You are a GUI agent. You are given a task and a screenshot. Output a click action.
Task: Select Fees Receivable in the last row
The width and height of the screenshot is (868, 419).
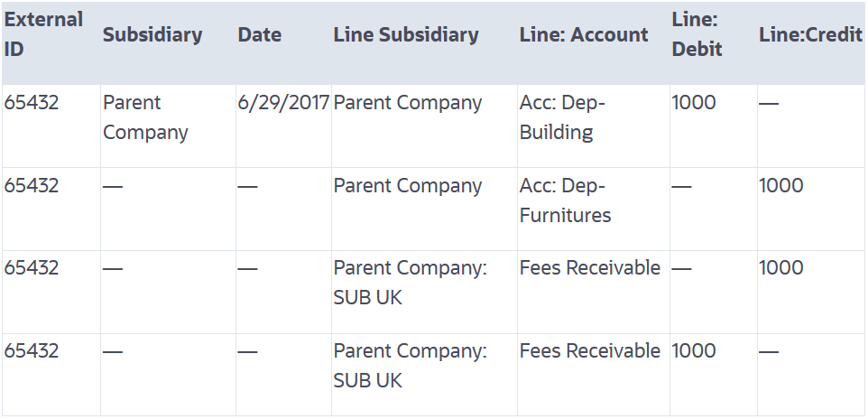pos(590,351)
